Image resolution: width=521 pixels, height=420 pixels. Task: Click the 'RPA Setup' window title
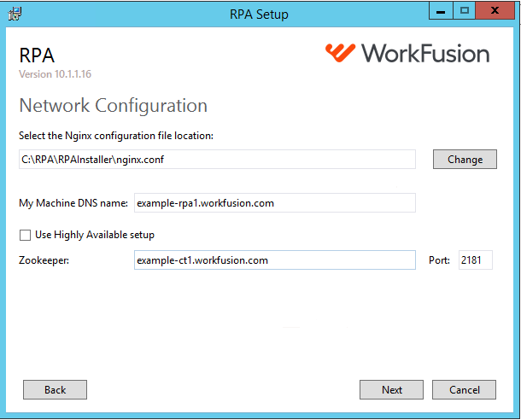[259, 15]
